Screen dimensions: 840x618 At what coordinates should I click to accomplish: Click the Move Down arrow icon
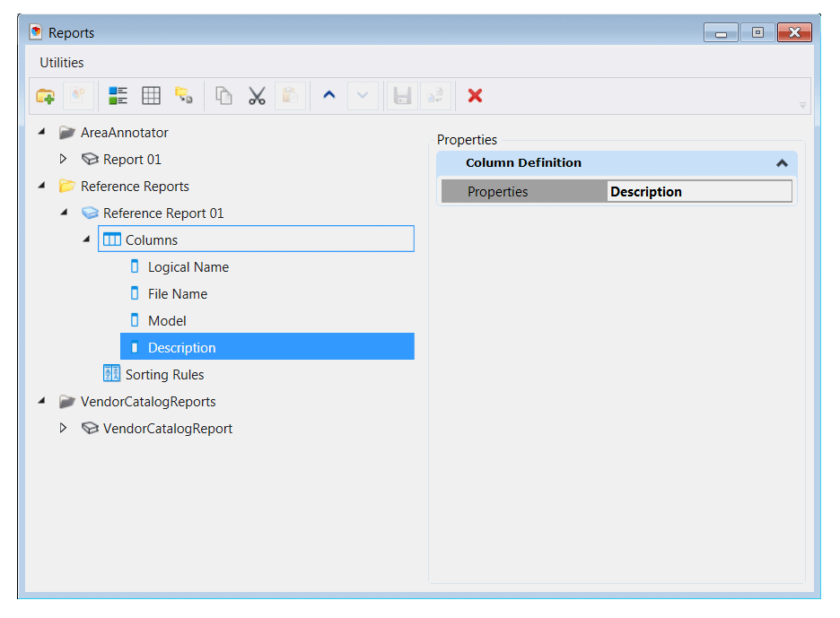coord(363,96)
